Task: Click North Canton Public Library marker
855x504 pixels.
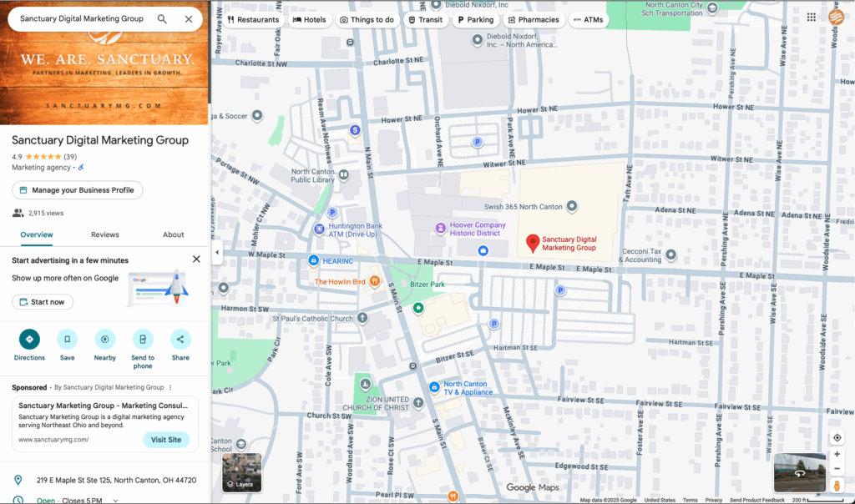Action: (344, 175)
